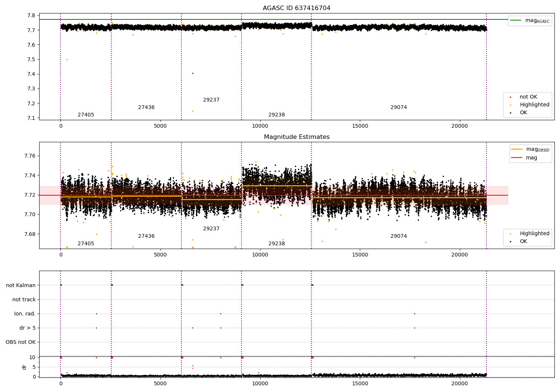This screenshot has height=392, width=560.
Task: Click obsid label 29074 in top plot
Action: (399, 107)
